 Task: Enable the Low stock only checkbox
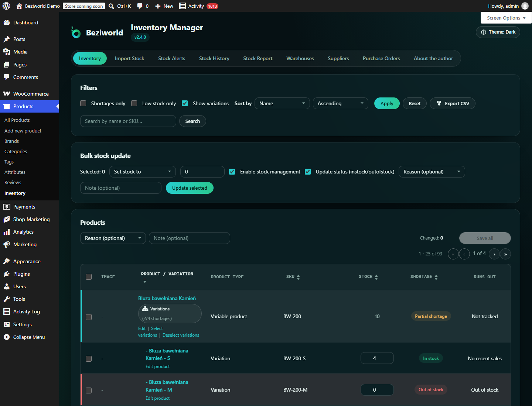[134, 103]
